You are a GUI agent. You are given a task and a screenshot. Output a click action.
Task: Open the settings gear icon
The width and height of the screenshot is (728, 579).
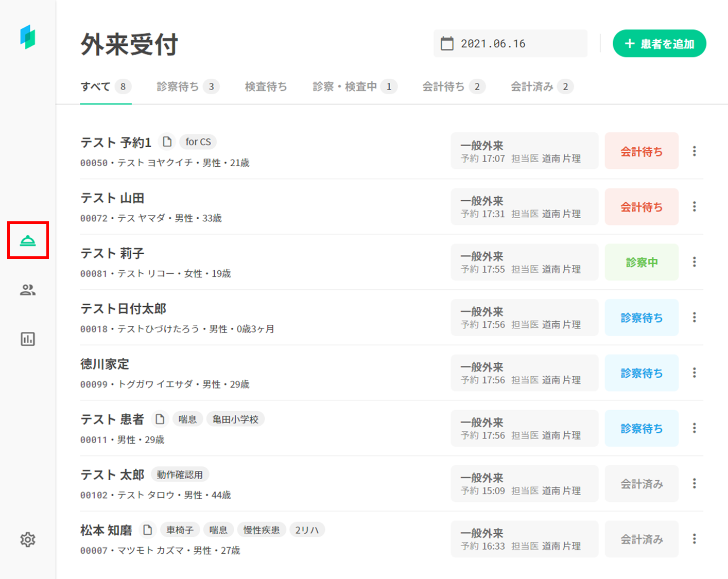(x=28, y=539)
